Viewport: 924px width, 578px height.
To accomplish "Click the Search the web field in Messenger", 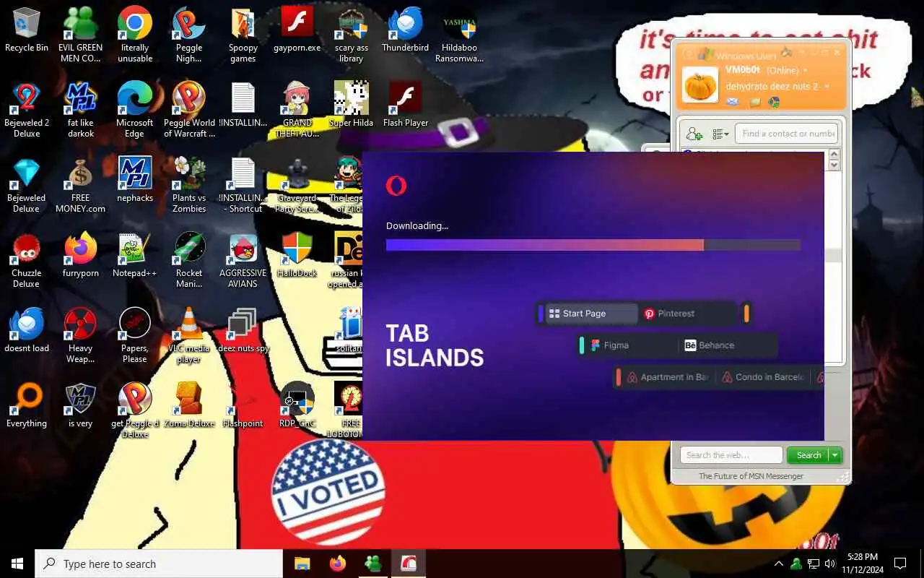I will tap(731, 455).
